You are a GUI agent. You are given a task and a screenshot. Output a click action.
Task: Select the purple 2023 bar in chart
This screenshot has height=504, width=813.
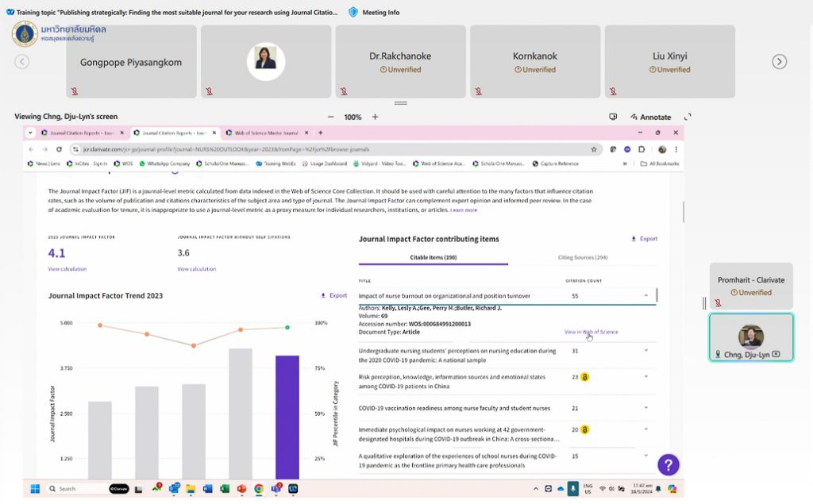coord(287,417)
